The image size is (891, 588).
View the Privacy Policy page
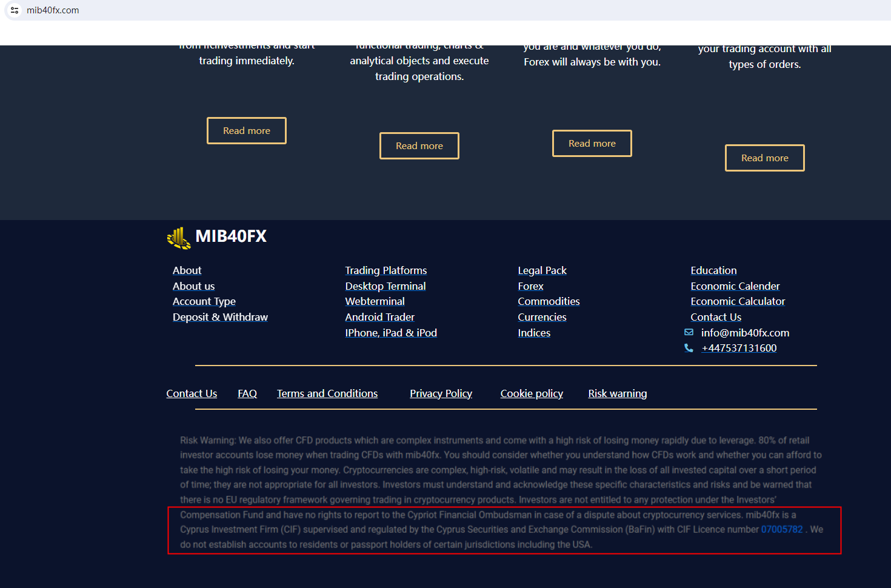(441, 393)
